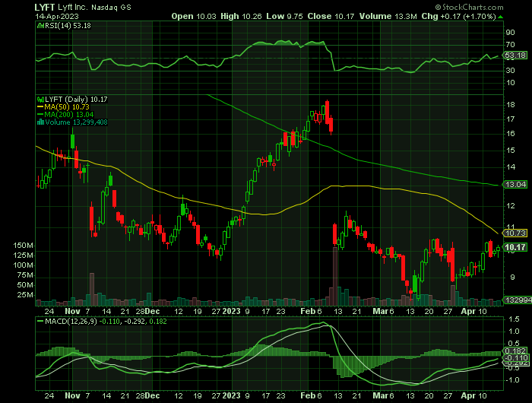532x403 pixels.
Task: Click the Close 10.17 value in header
Action: tap(331, 16)
